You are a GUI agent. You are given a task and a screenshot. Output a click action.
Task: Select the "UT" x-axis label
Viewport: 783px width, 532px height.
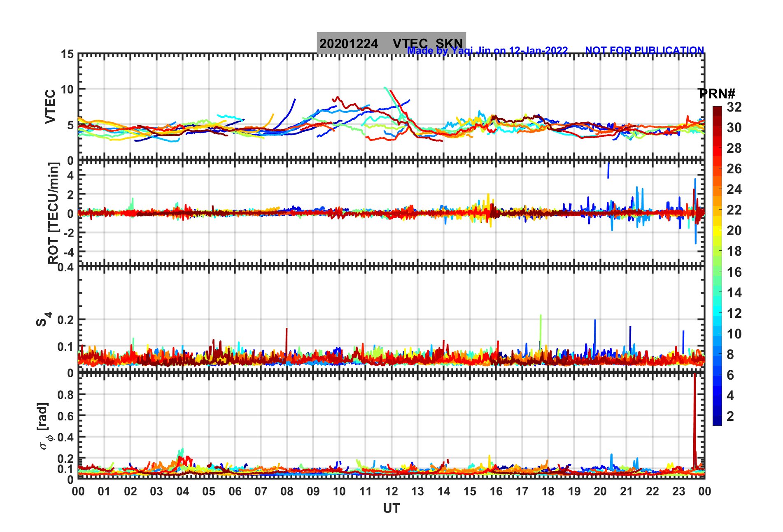click(x=391, y=509)
